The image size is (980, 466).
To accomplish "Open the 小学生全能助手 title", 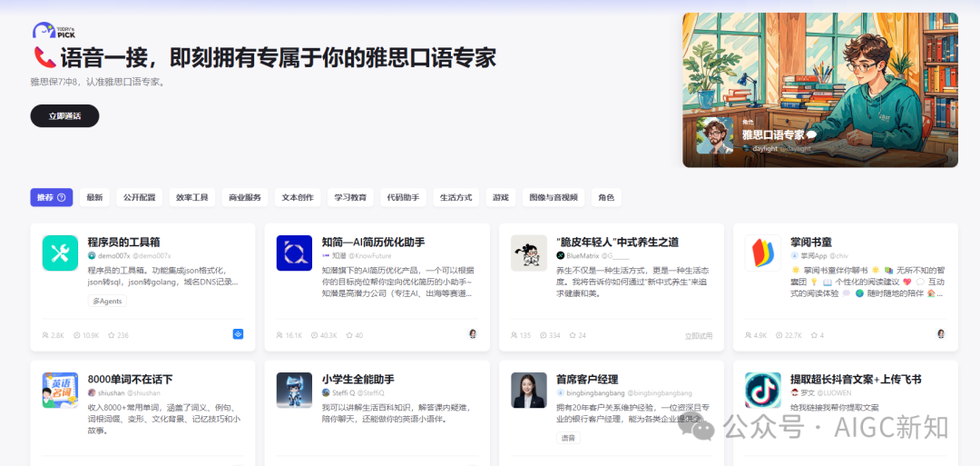I will tap(358, 380).
